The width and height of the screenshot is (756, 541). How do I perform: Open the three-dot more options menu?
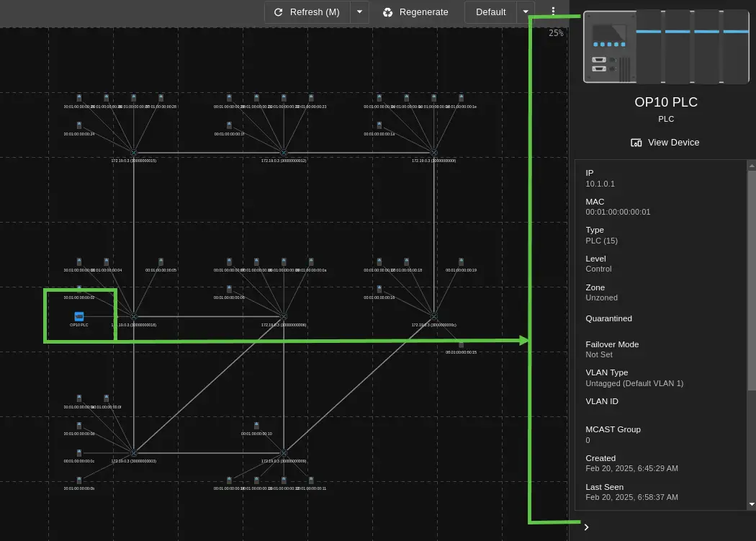[x=553, y=12]
